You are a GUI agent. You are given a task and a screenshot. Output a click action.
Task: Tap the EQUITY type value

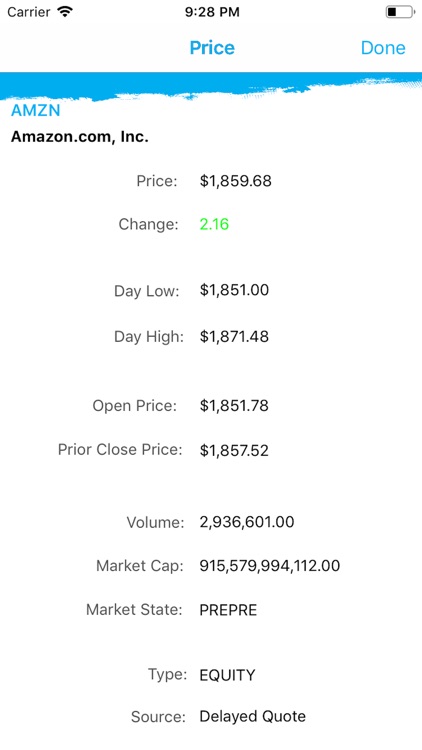point(227,675)
